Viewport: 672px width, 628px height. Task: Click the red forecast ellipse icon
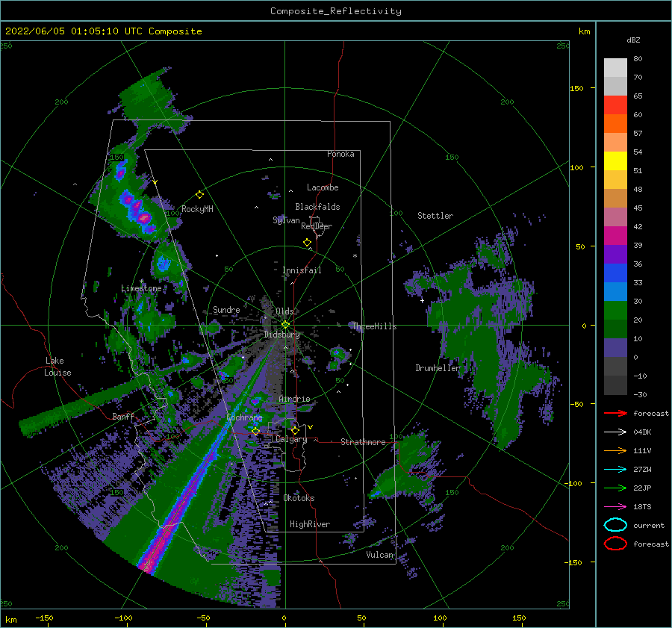coord(615,544)
